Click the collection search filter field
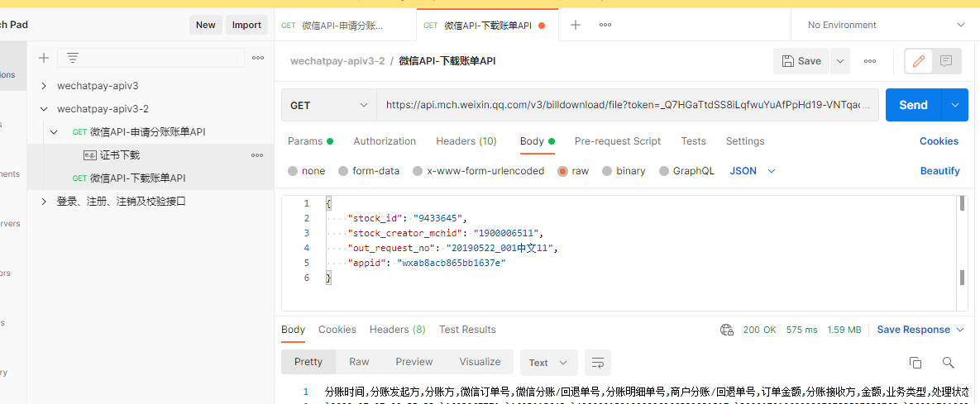 pos(151,58)
